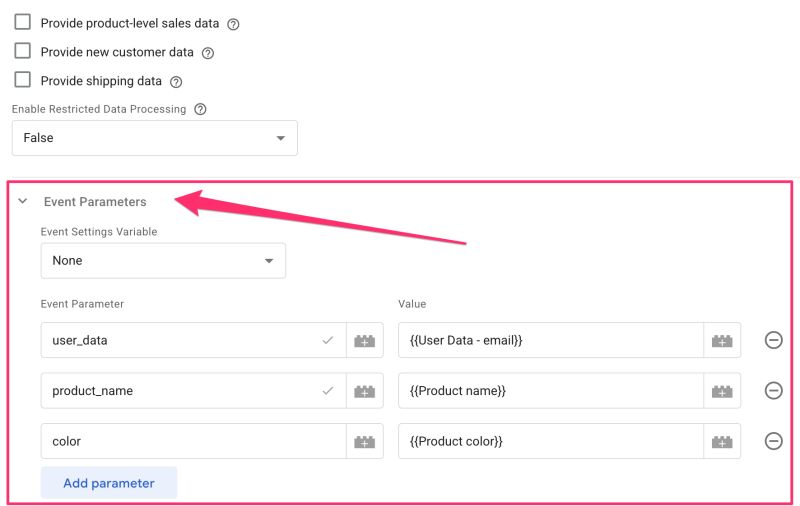The image size is (800, 506).
Task: Open help for Enable Restricted Data Processing
Action: point(200,109)
